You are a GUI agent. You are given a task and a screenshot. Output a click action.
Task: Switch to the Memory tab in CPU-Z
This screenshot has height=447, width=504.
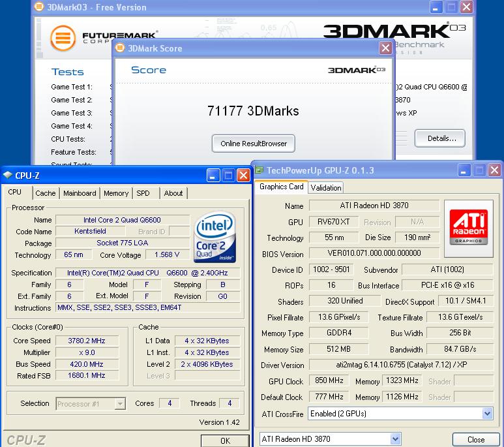pos(116,193)
